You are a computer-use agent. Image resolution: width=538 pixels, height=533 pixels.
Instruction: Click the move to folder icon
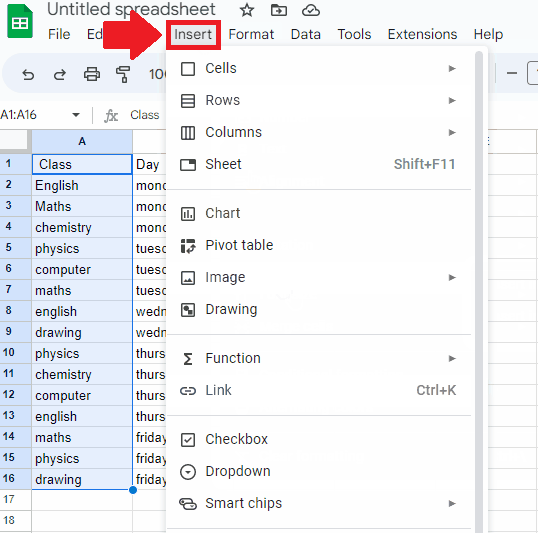tap(279, 10)
